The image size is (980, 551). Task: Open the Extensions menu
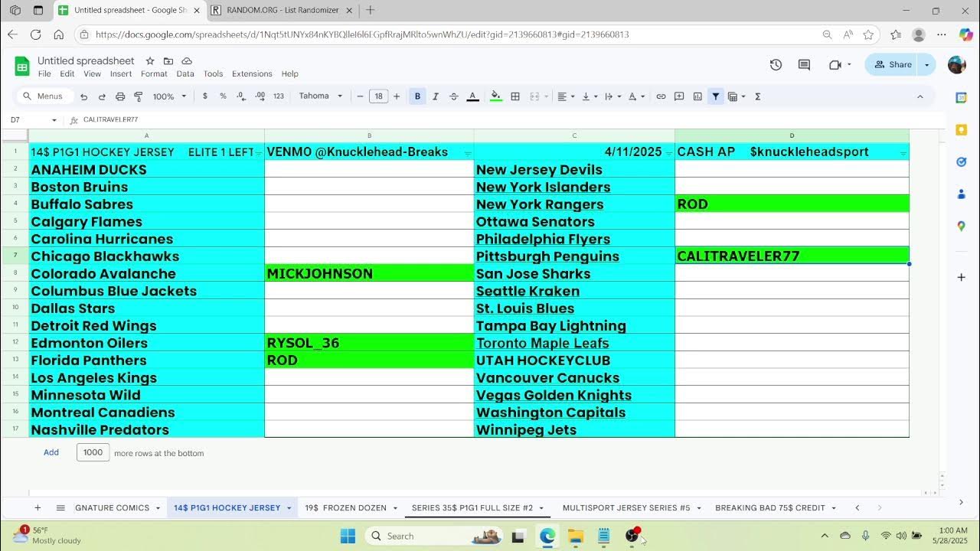[252, 74]
